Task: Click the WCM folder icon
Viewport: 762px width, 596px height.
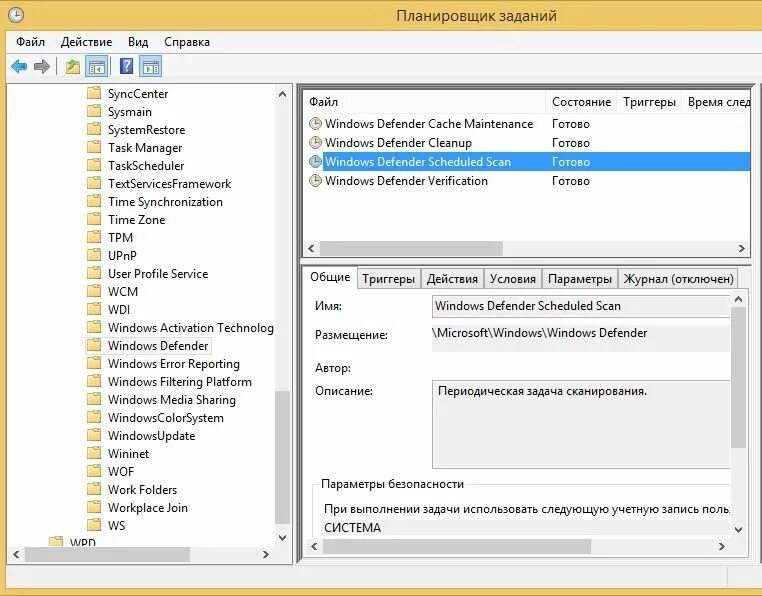Action: click(94, 291)
